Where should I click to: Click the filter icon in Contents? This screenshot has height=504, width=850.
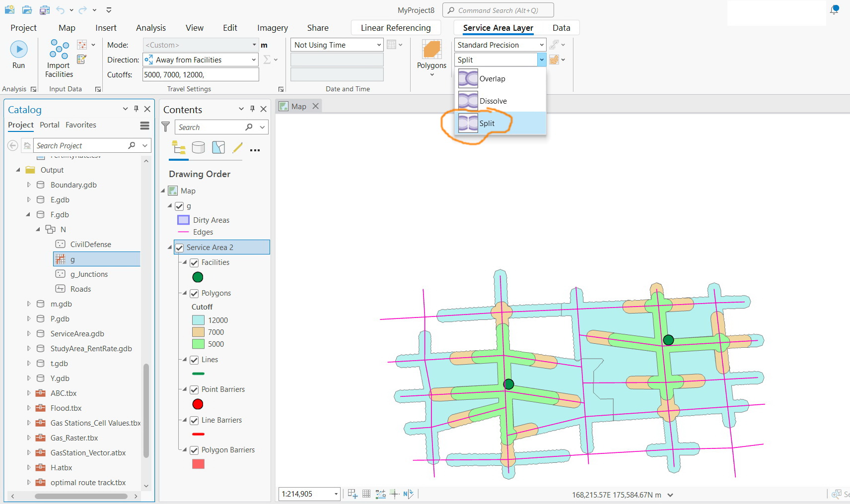coord(166,127)
